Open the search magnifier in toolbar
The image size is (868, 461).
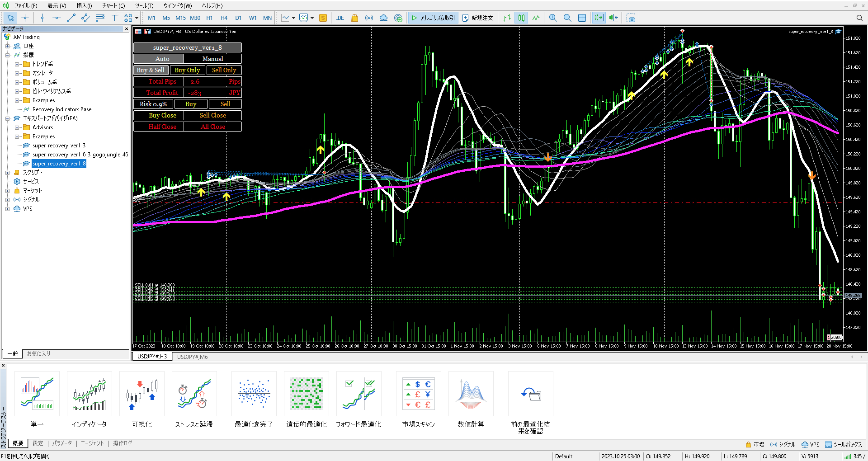[859, 18]
